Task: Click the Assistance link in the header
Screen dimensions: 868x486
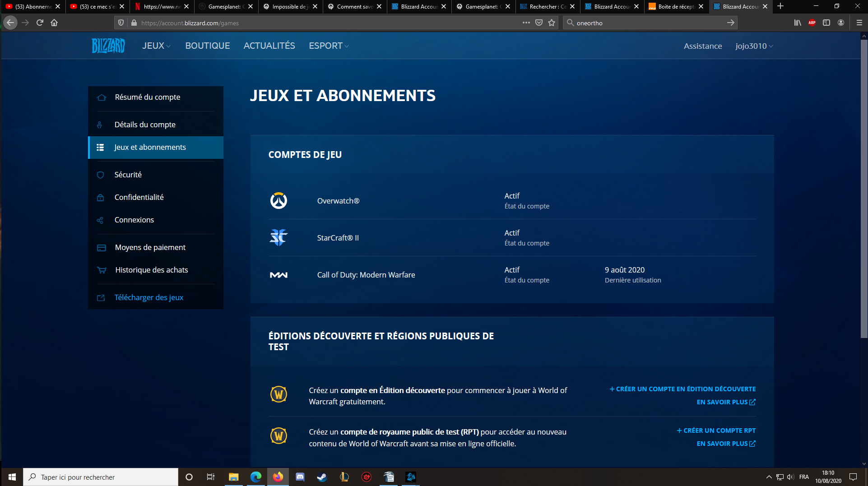Action: point(703,46)
